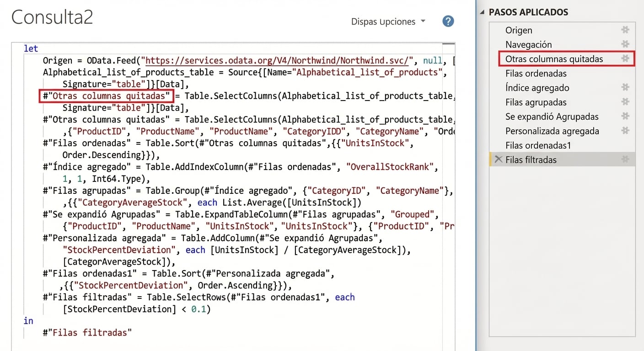Delete the Filas filtradas step with X icon
The width and height of the screenshot is (644, 351).
click(499, 160)
